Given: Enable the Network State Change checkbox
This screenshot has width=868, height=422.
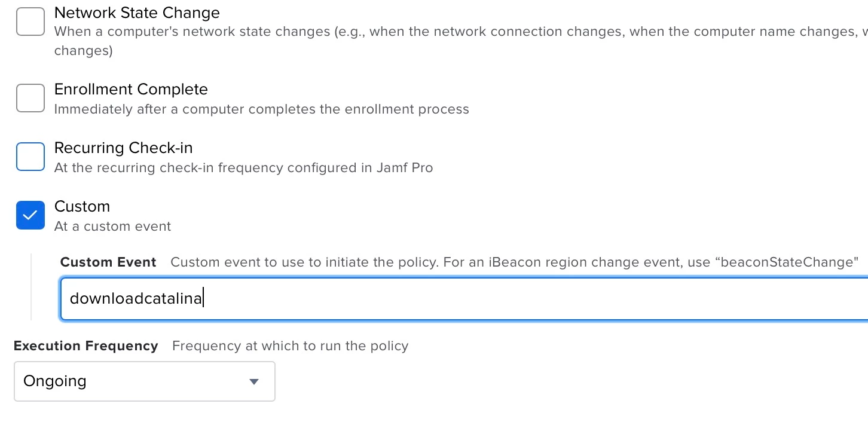Looking at the screenshot, I should coord(30,22).
